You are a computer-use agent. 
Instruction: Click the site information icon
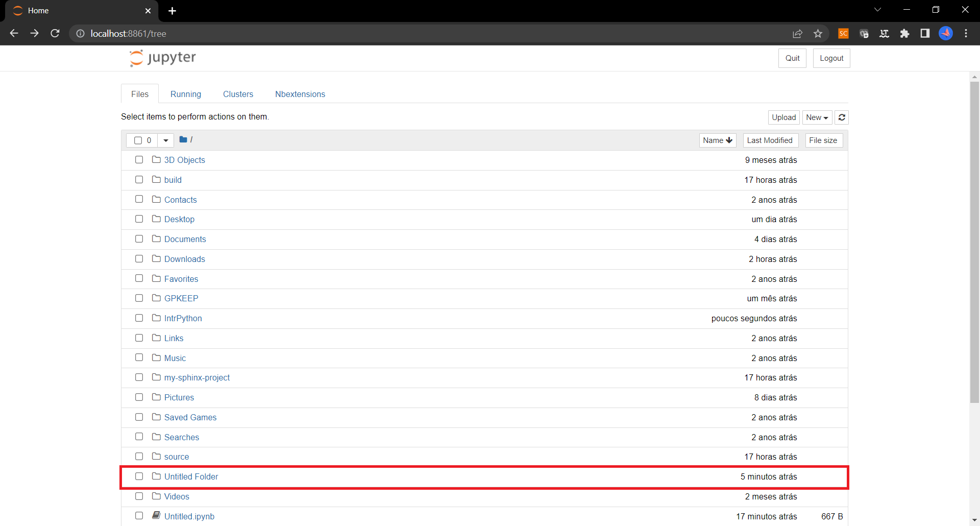tap(81, 34)
